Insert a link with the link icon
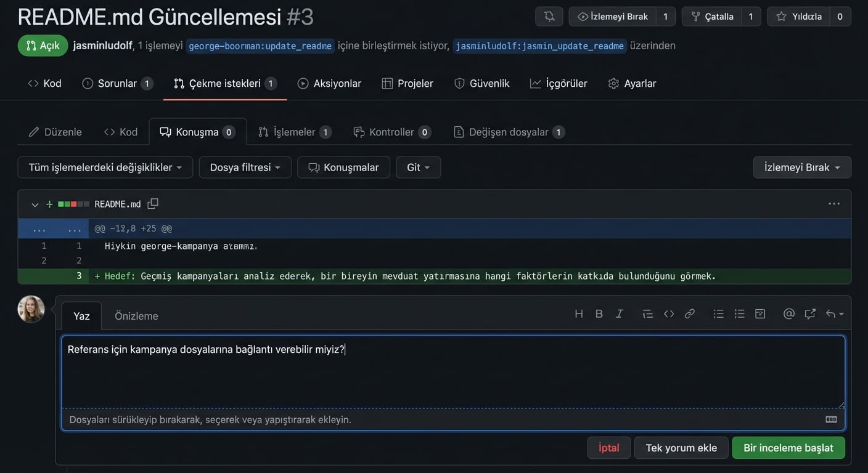868x473 pixels. (x=690, y=314)
